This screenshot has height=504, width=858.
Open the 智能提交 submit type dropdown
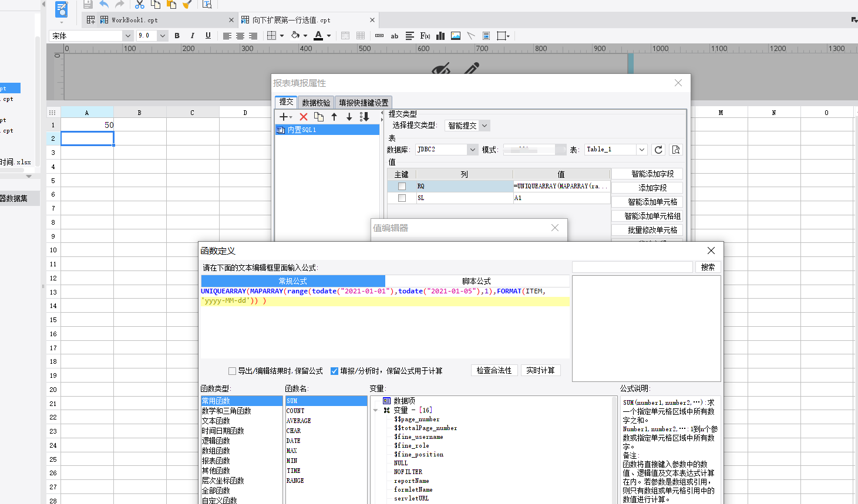[484, 126]
